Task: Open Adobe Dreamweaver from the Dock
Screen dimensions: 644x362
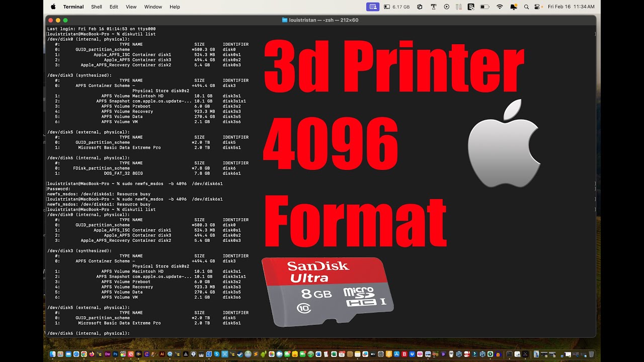Action: pyautogui.click(x=108, y=354)
